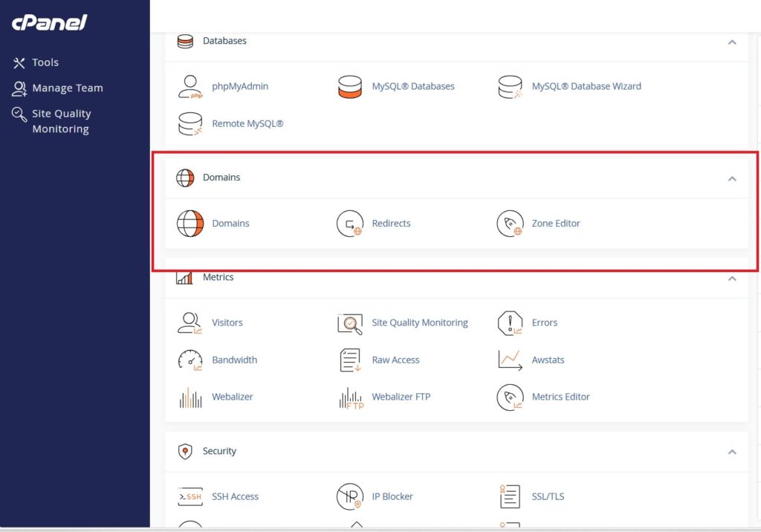Collapse the Databases section
Viewport: 761px width, 532px height.
point(732,43)
